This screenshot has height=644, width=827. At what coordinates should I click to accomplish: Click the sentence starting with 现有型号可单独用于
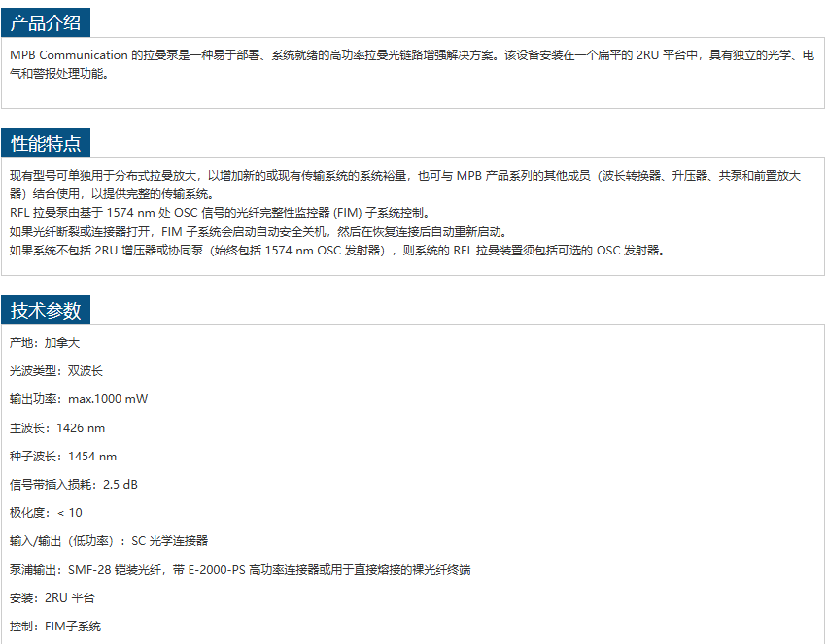(389, 176)
